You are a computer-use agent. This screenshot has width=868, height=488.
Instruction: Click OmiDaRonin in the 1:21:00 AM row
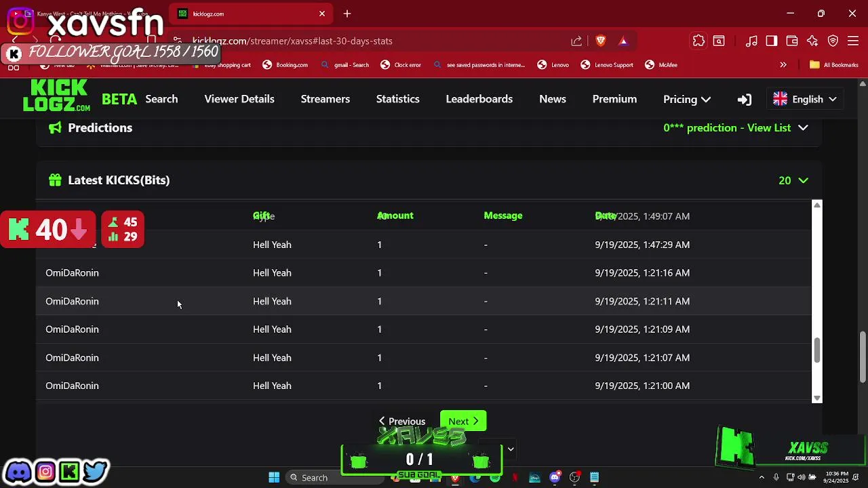tap(72, 386)
